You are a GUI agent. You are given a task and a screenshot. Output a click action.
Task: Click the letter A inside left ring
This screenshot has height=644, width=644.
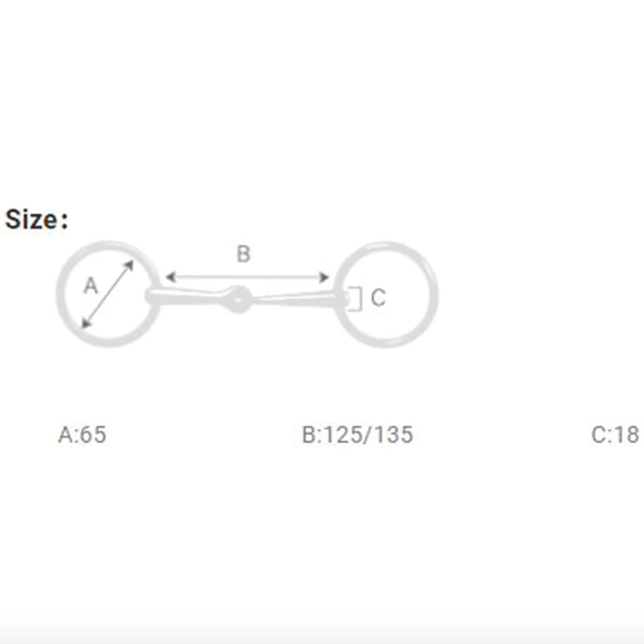point(90,285)
